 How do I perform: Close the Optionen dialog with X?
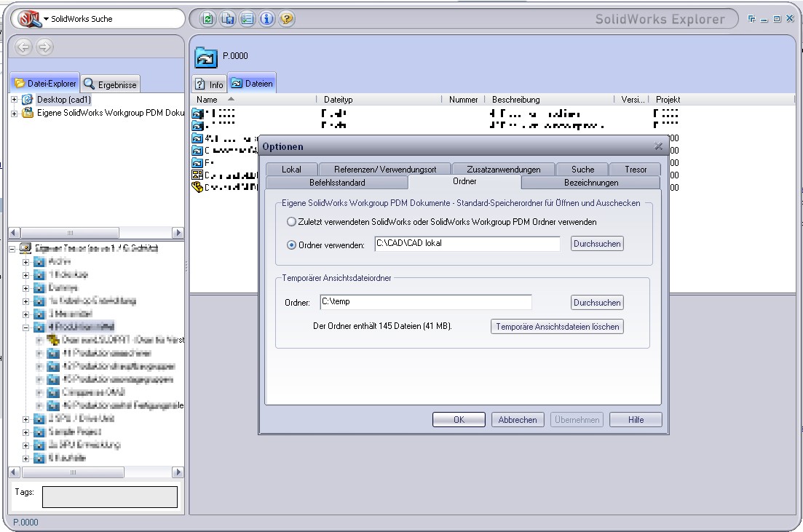click(x=659, y=147)
